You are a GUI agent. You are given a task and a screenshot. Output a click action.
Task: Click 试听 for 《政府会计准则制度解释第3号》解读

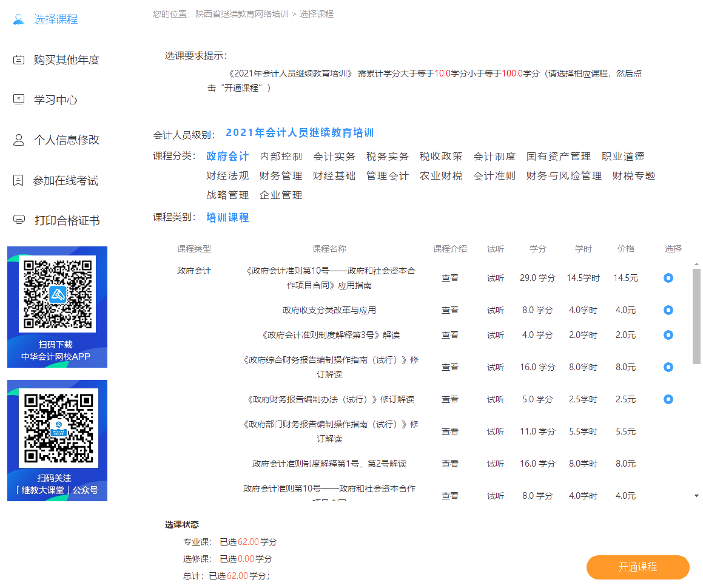495,335
